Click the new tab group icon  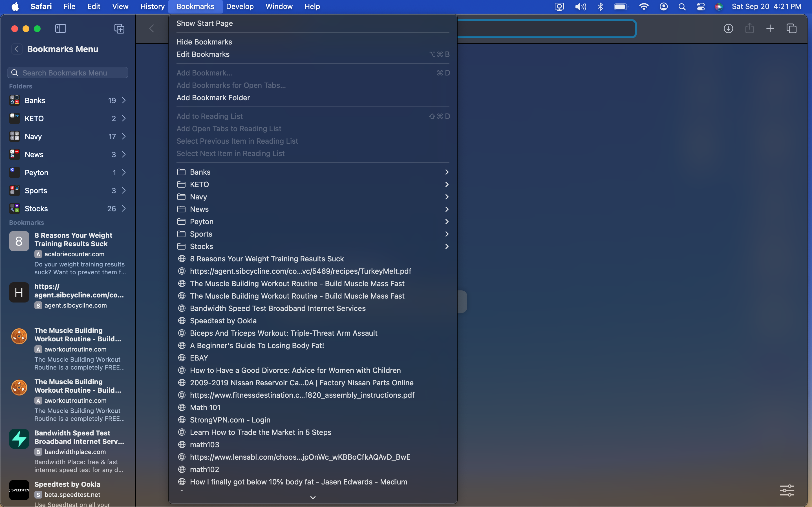tap(119, 28)
